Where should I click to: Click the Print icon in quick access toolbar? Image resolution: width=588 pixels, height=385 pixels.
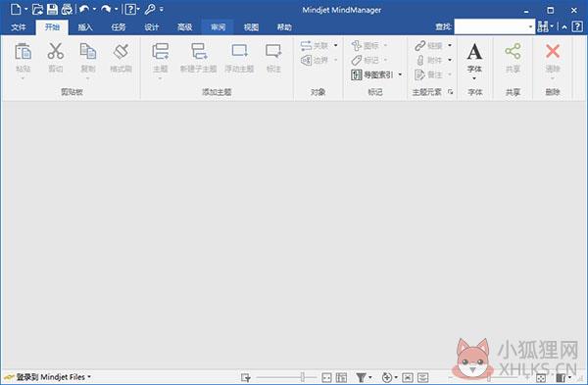coord(67,9)
